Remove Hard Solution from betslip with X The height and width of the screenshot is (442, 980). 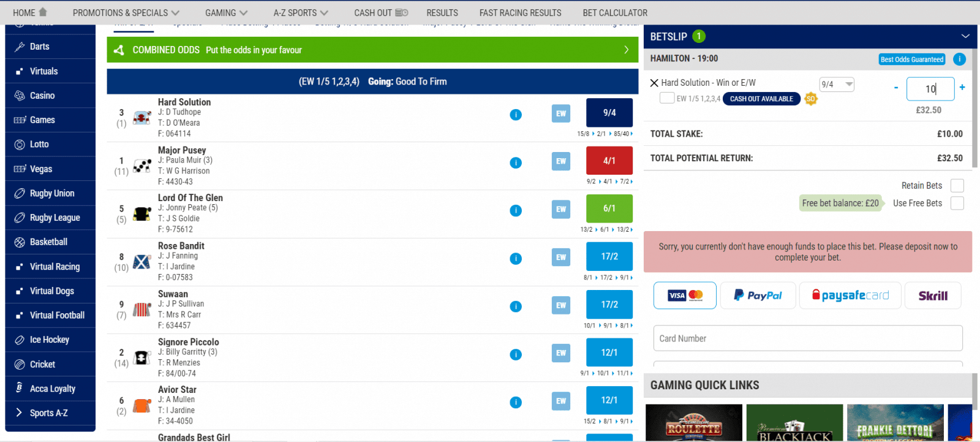point(654,83)
